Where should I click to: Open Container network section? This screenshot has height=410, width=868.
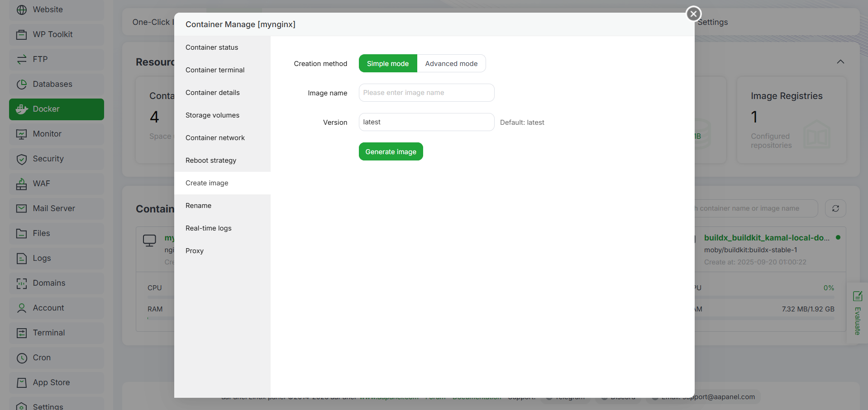coord(222,138)
